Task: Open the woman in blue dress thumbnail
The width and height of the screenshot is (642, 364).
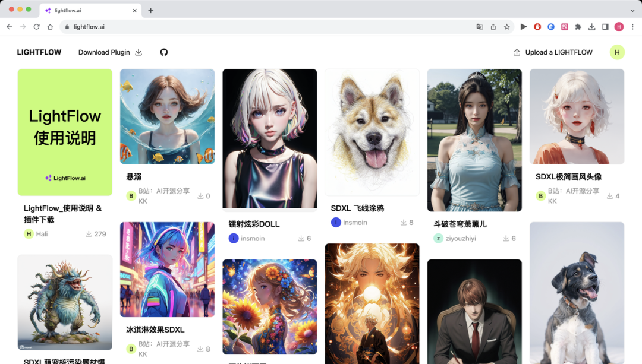Action: coord(474,140)
